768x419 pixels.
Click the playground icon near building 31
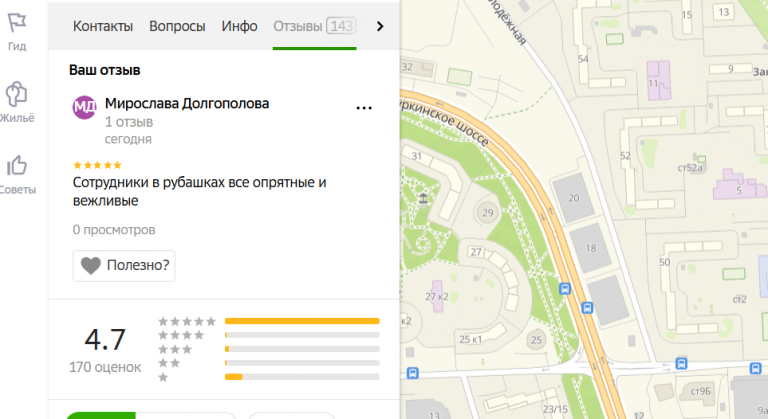pyautogui.click(x=423, y=198)
